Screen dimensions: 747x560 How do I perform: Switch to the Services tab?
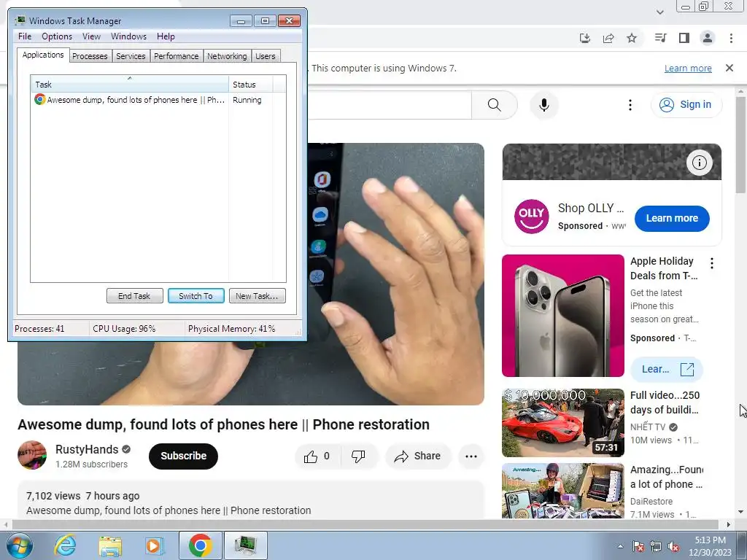tap(131, 56)
